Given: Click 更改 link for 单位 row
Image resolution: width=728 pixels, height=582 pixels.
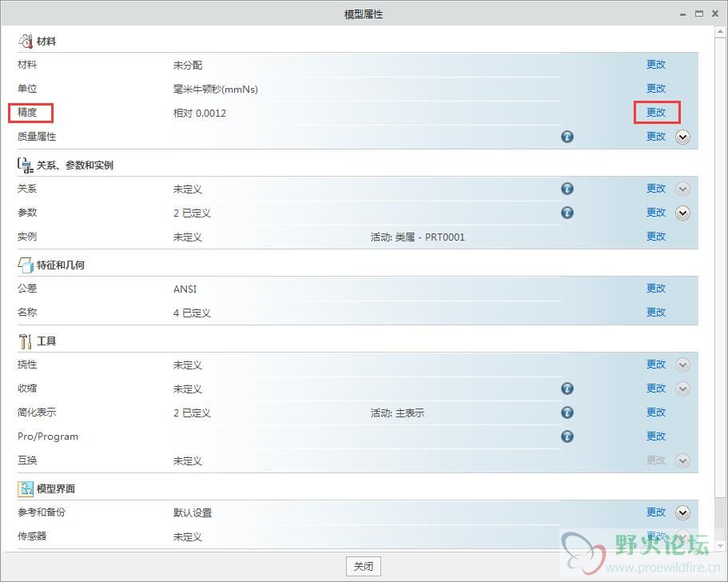Looking at the screenshot, I should (656, 88).
